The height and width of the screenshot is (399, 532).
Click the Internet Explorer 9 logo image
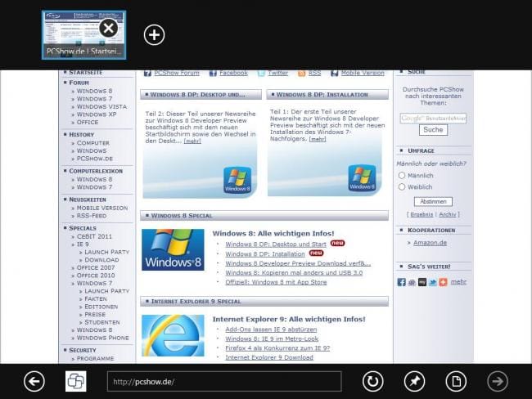coord(173,335)
